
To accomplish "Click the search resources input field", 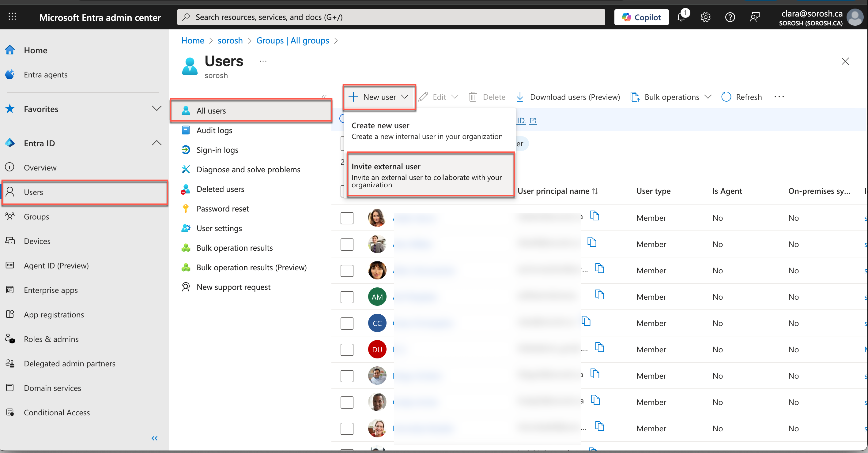I will (x=391, y=17).
